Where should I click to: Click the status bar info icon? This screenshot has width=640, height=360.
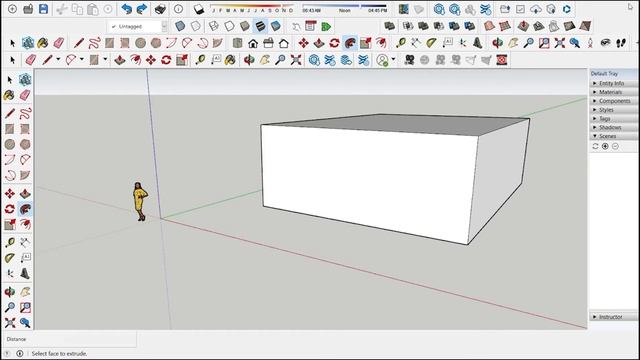[x=20, y=353]
